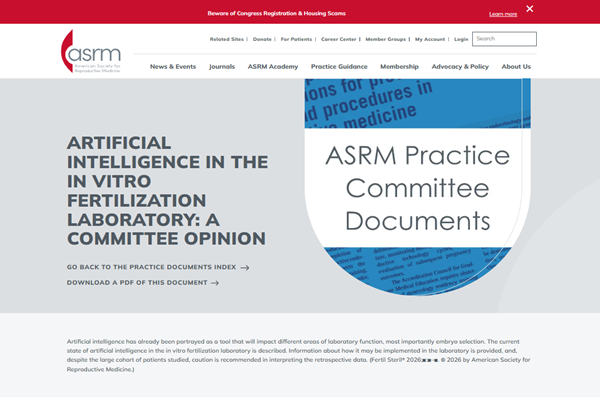Click arrow icon beside Practice Documents Index

tap(245, 268)
